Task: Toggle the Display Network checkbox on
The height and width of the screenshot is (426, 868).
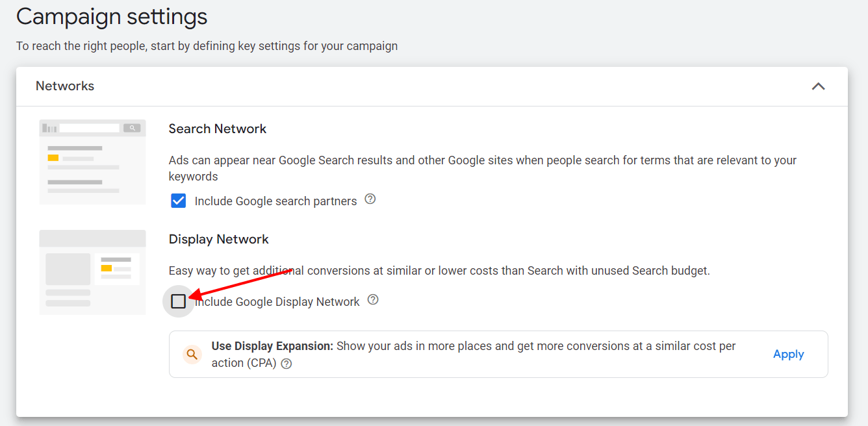Action: [178, 301]
